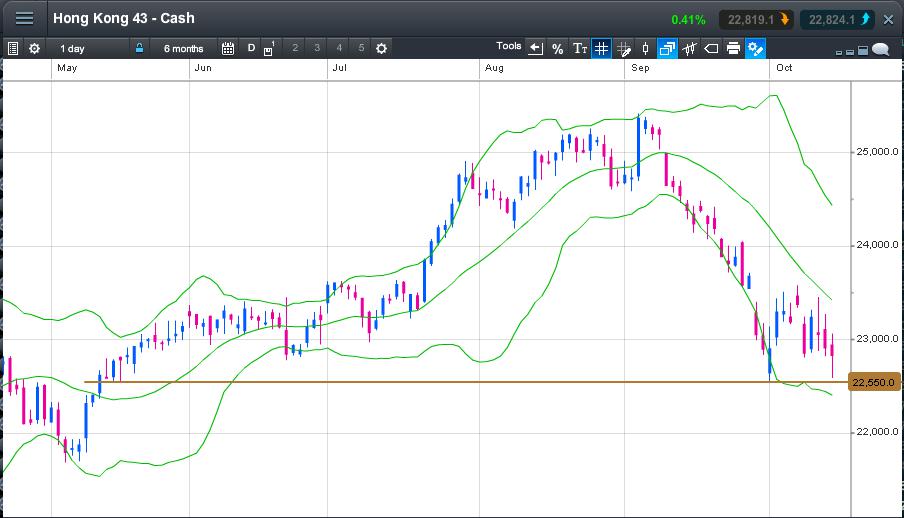Select the text annotation tool

pos(579,48)
